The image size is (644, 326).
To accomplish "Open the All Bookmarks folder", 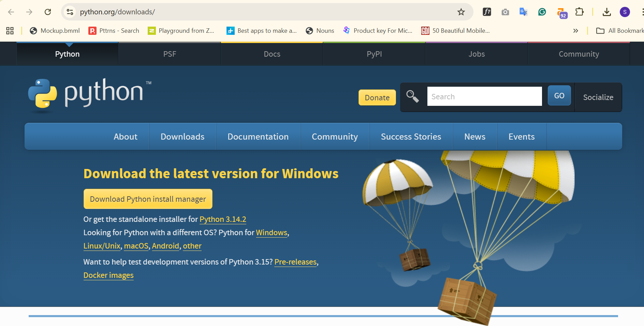I will [x=620, y=31].
